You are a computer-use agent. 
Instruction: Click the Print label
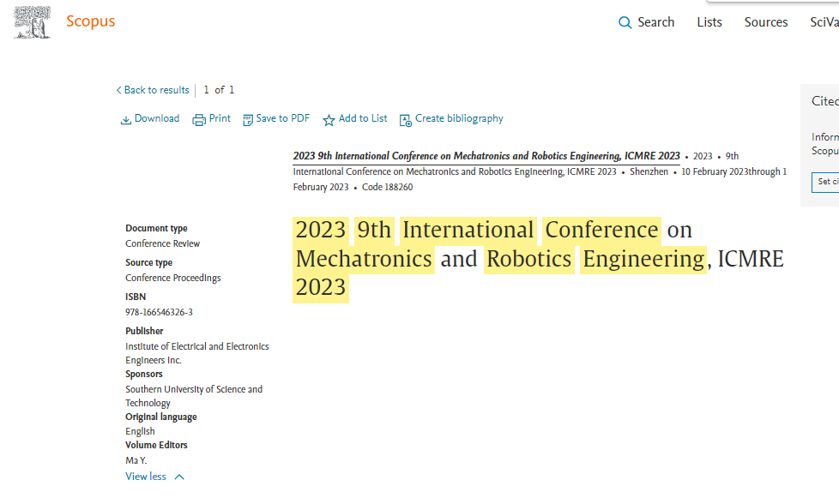pyautogui.click(x=220, y=118)
